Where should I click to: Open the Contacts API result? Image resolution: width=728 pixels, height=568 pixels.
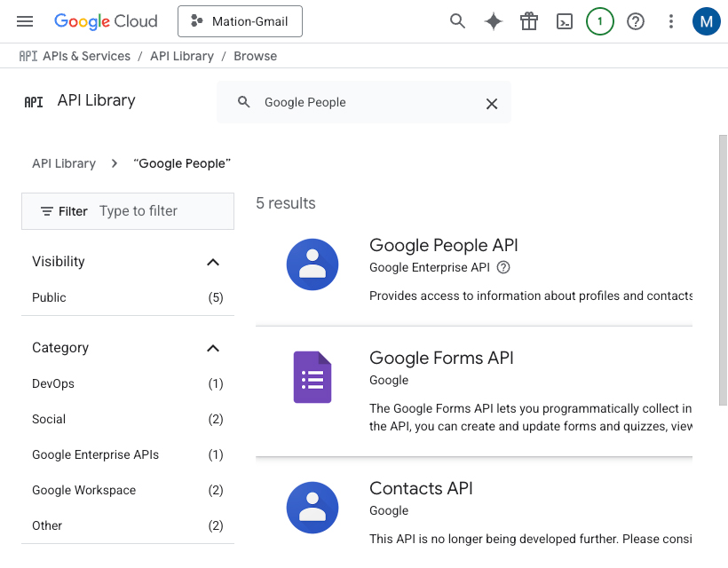point(421,488)
